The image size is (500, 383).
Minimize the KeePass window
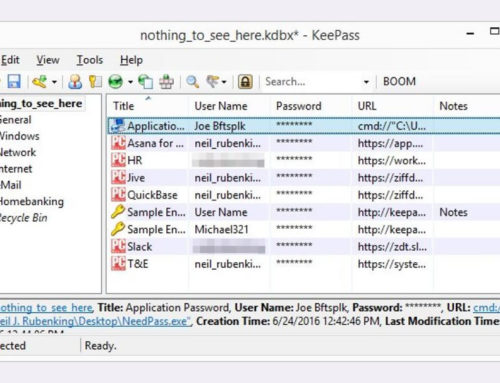pyautogui.click(x=470, y=34)
